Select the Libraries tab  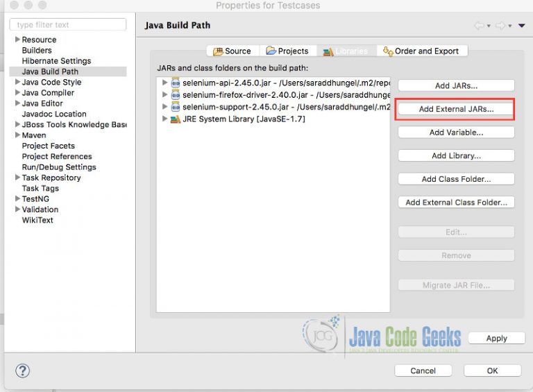coord(346,51)
